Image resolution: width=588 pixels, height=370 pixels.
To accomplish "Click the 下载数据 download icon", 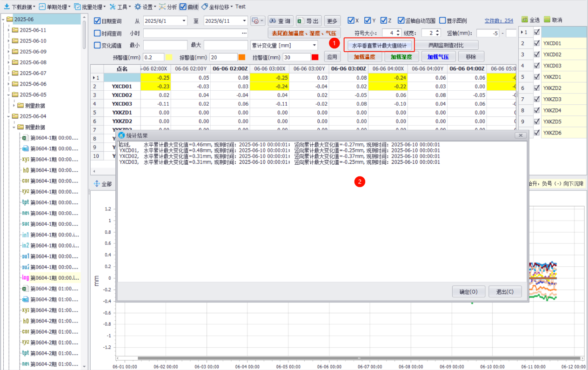I will (7, 7).
